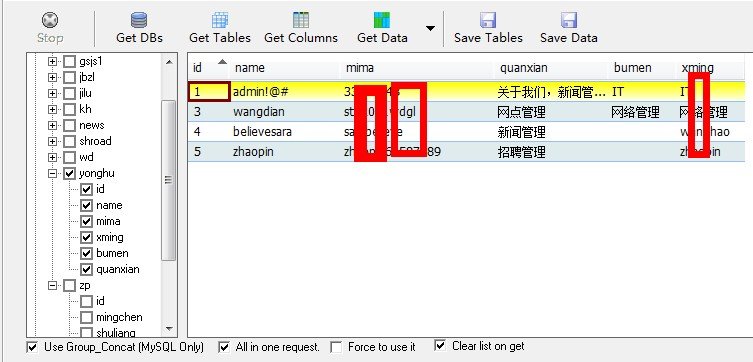Toggle Use Group_Concat (MySQL Only) checkbox
The height and width of the screenshot is (362, 753).
click(x=32, y=347)
